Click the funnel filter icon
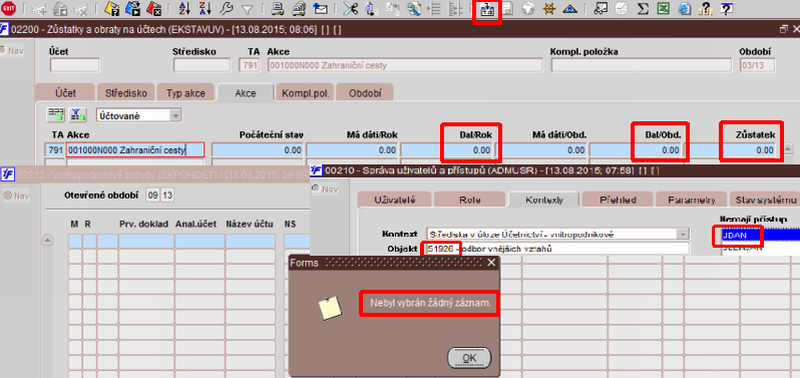This screenshot has height=378, width=800. (247, 9)
